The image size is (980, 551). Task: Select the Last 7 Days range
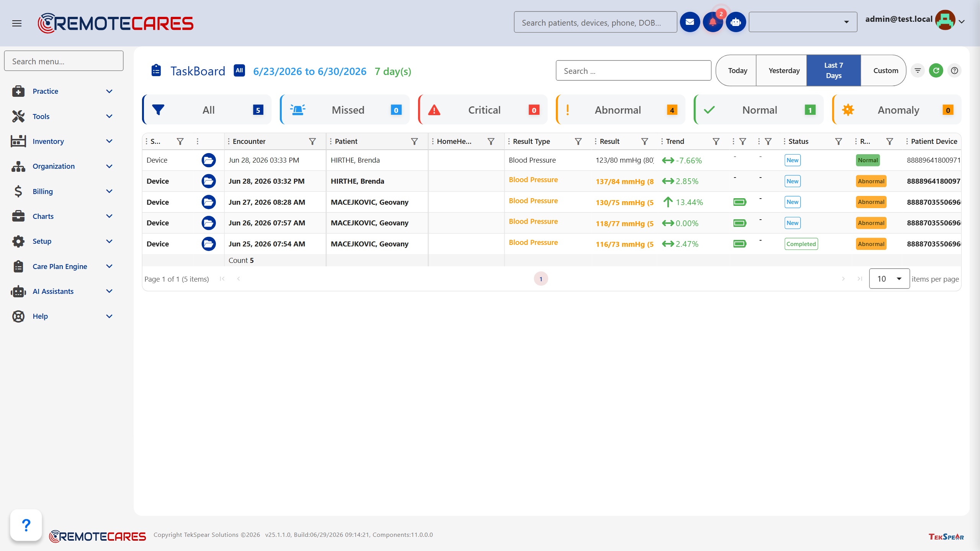(x=833, y=70)
